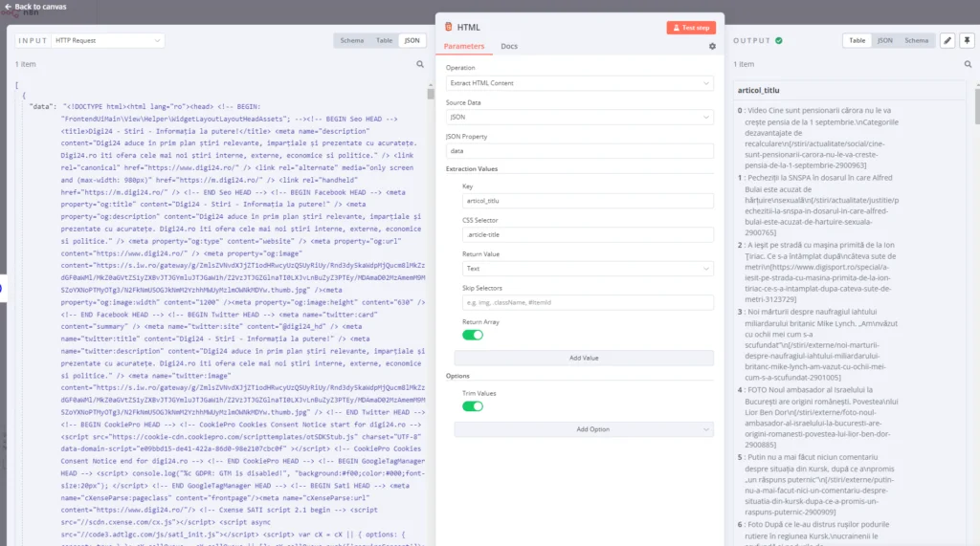Edit the CSS Selector field
The width and height of the screenshot is (980, 546).
point(588,235)
